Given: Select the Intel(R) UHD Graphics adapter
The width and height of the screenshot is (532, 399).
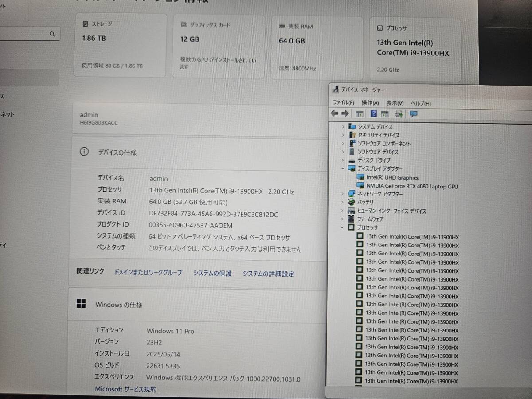Looking at the screenshot, I should point(392,178).
